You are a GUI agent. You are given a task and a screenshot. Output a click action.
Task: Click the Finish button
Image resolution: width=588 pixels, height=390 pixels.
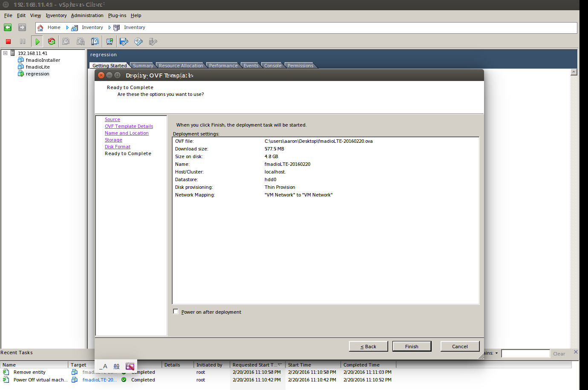pos(411,346)
